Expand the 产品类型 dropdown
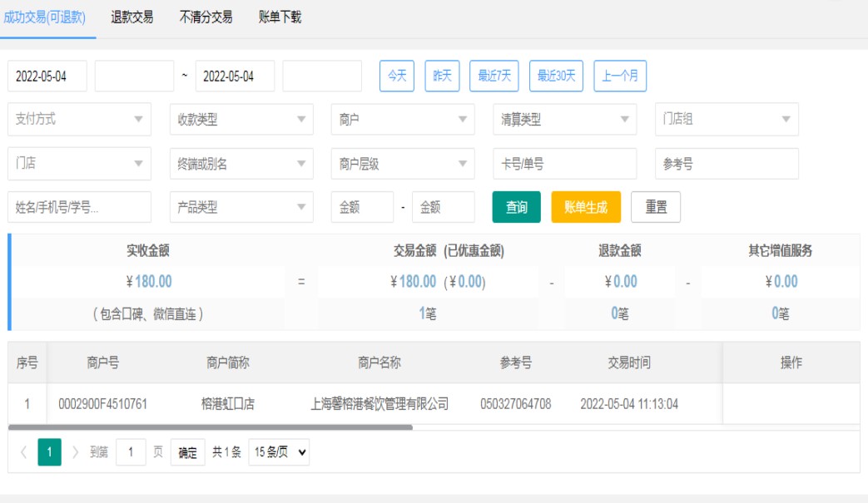Screen dimensions: 868x503 (241, 208)
